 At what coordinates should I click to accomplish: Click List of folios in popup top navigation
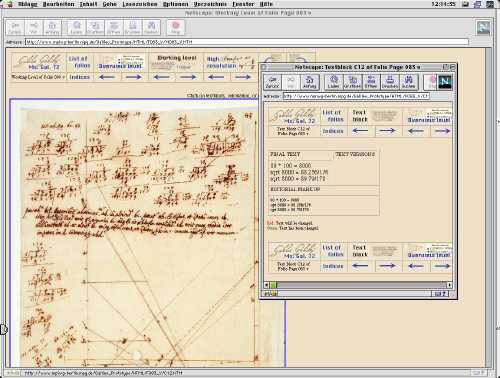[x=333, y=116]
